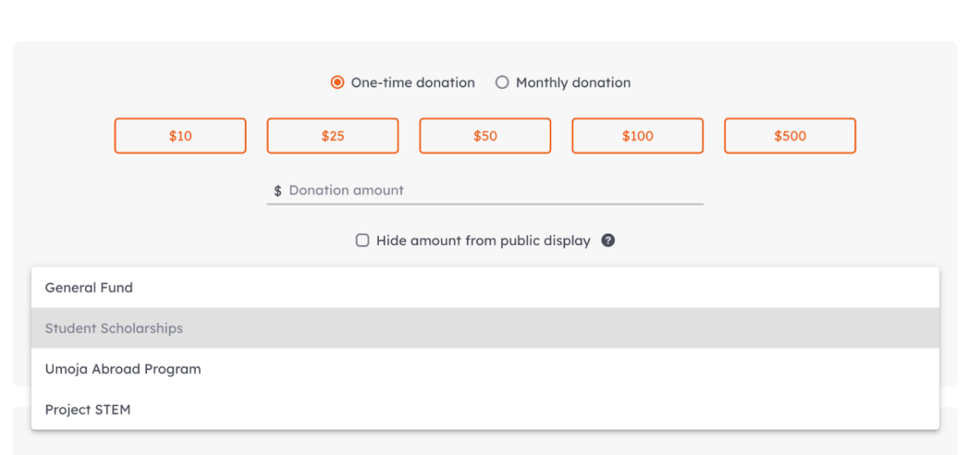980x455 pixels.
Task: Click the $10 preset amount button
Action: (180, 136)
